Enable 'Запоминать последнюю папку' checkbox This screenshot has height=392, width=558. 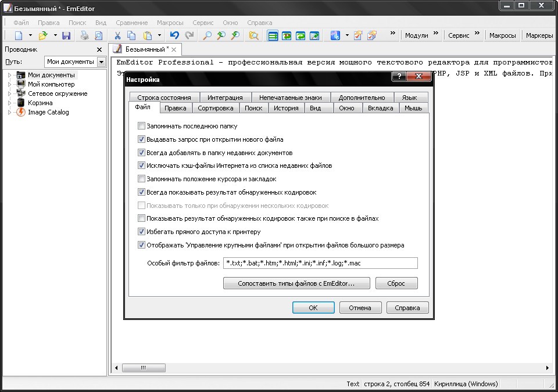tap(141, 126)
